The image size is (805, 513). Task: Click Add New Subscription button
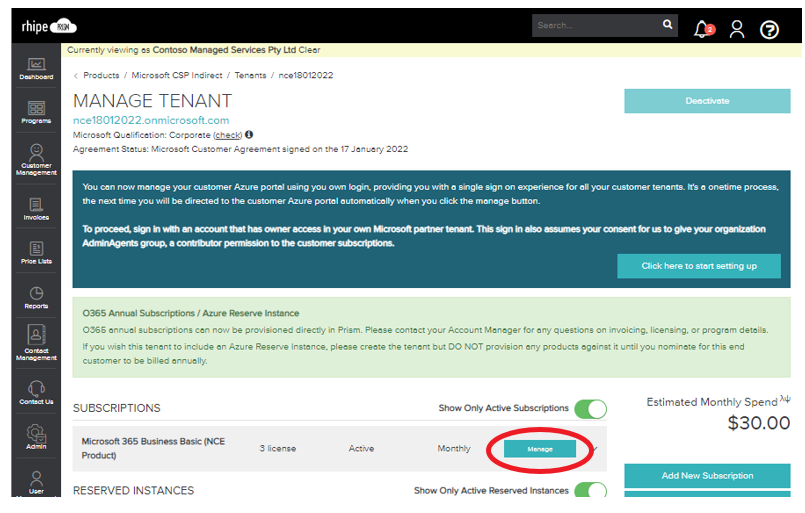[x=707, y=476]
